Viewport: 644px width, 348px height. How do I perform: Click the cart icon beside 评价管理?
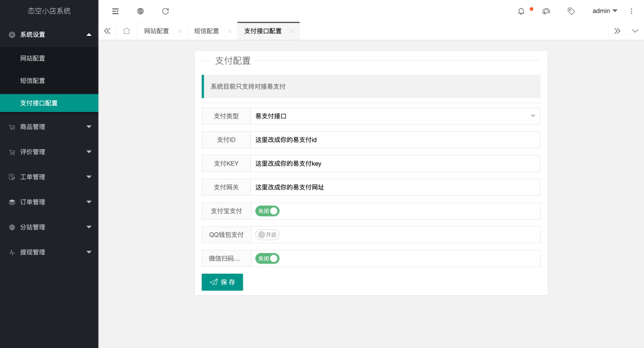click(x=12, y=152)
